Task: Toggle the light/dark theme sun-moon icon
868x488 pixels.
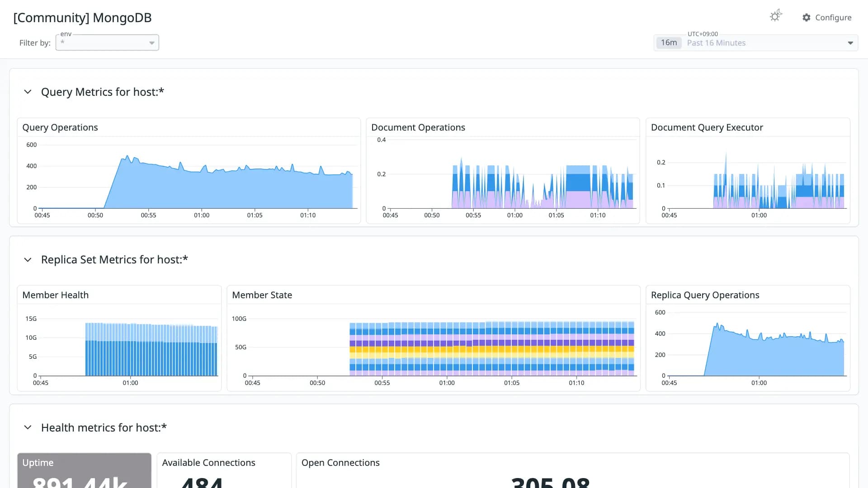Action: (x=776, y=16)
